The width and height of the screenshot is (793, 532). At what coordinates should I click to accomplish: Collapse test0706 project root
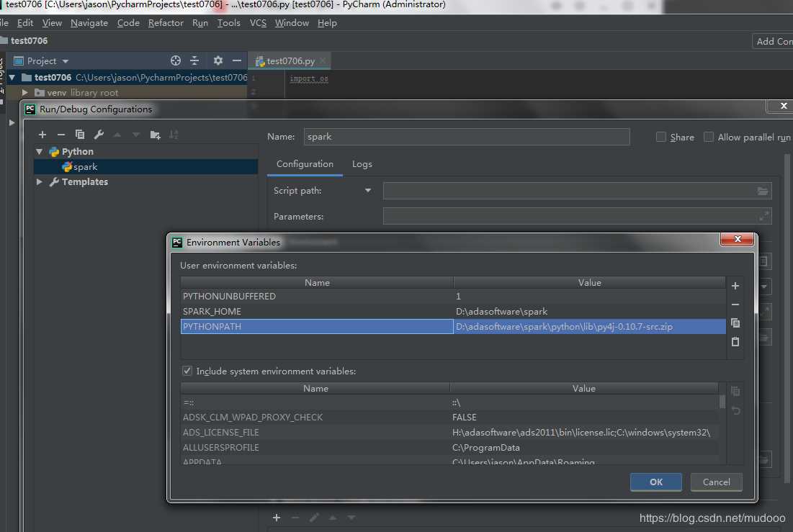[x=12, y=77]
